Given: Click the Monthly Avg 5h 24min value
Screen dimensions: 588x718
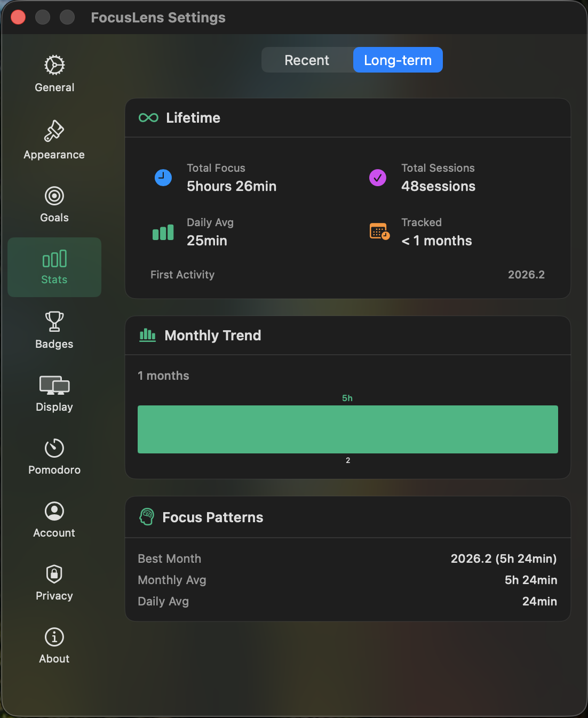Looking at the screenshot, I should point(531,580).
